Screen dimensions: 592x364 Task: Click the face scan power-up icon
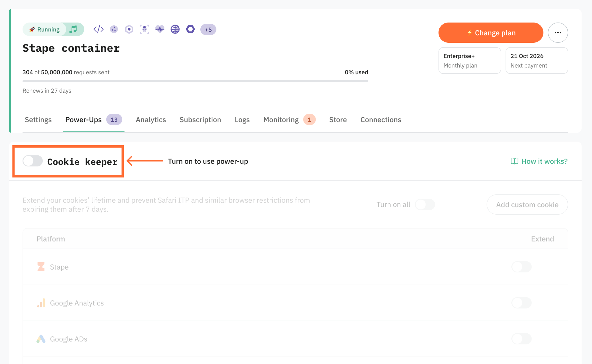[145, 29]
